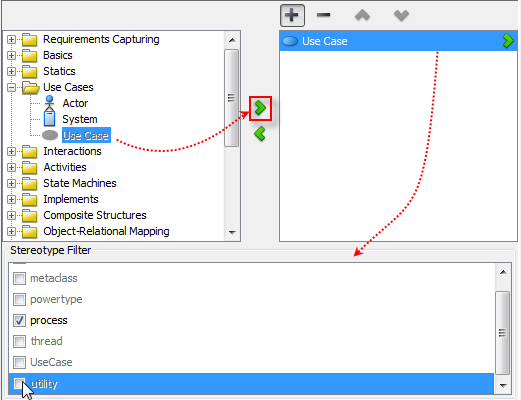The width and height of the screenshot is (521, 400).
Task: Click the minus remove button
Action: point(323,15)
